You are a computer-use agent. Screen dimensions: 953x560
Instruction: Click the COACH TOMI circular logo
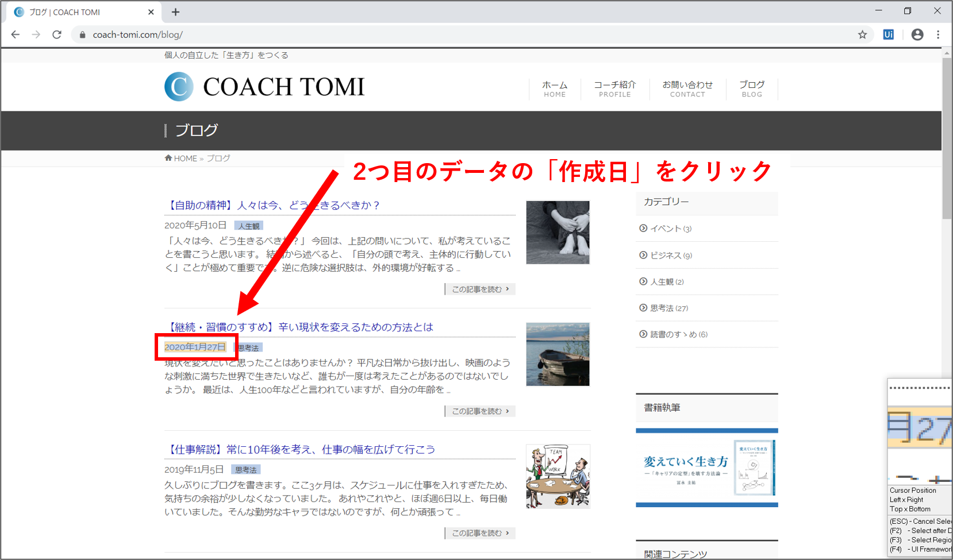179,87
